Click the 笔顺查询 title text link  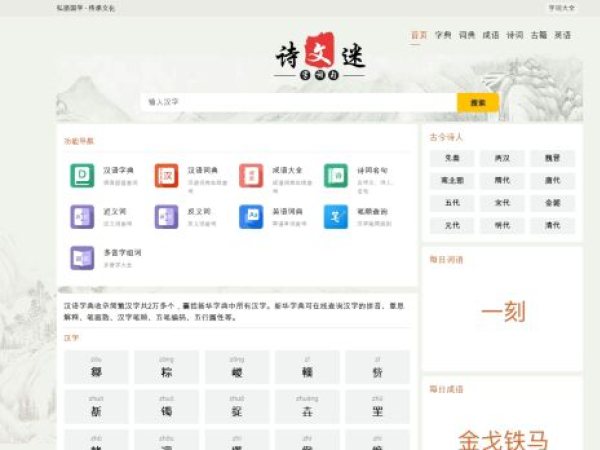pos(372,211)
